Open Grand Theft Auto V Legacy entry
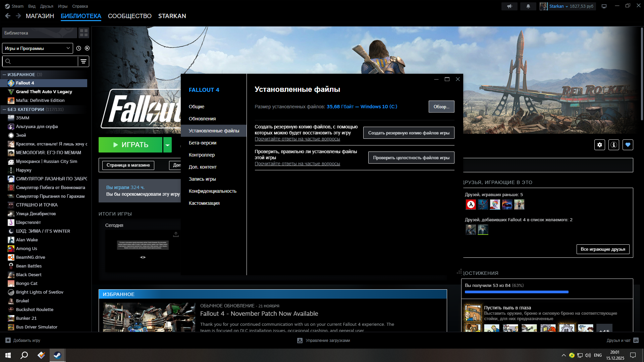The image size is (644, 362). 44,92
